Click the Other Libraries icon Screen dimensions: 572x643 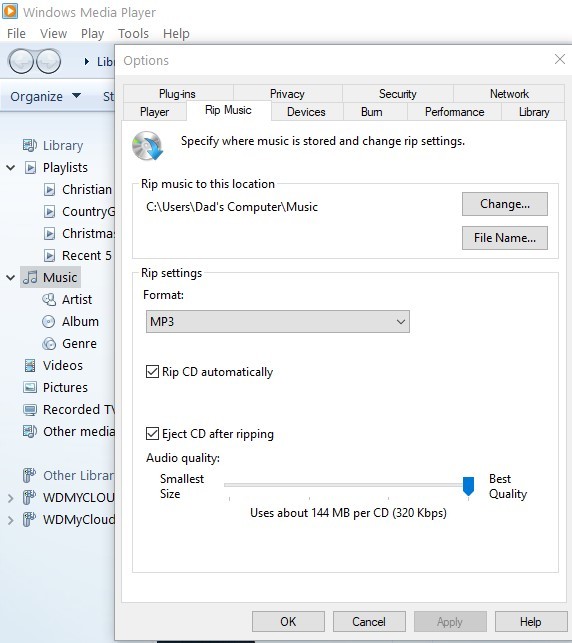(29, 475)
